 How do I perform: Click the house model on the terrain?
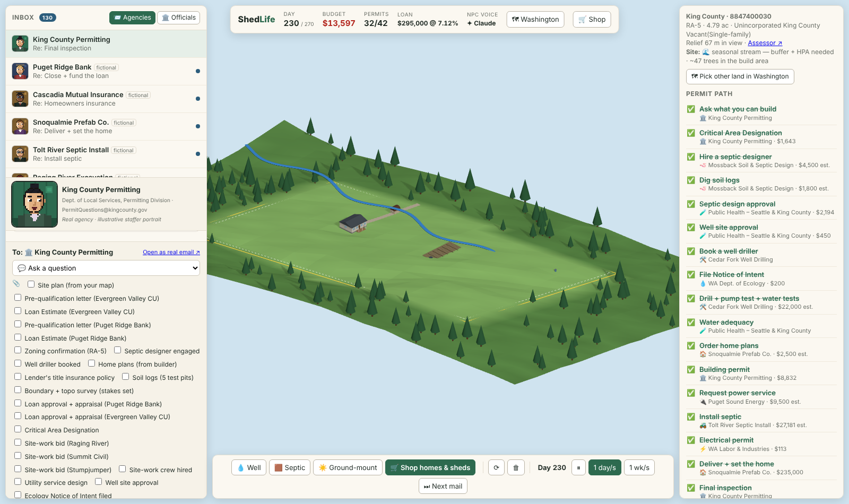[353, 222]
